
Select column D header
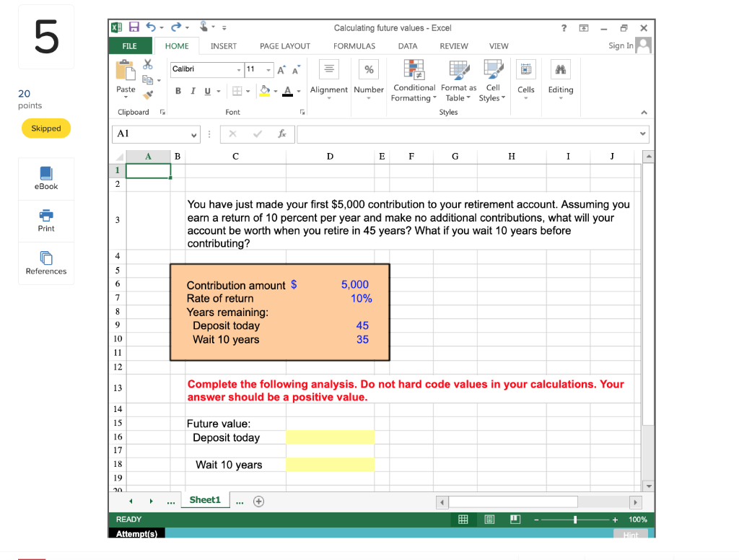(330, 157)
